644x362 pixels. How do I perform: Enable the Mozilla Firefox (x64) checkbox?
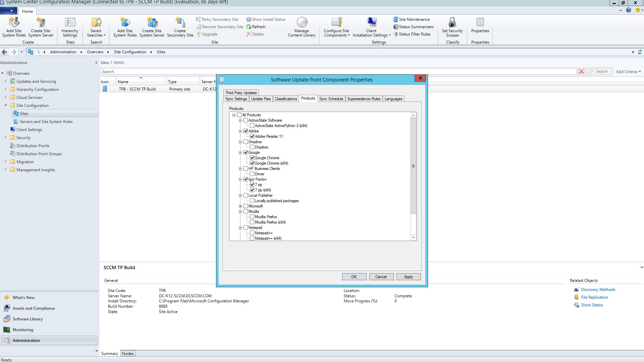(252, 222)
